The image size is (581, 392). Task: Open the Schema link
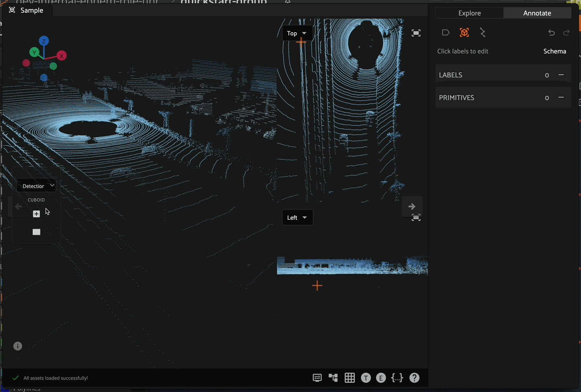coord(554,51)
